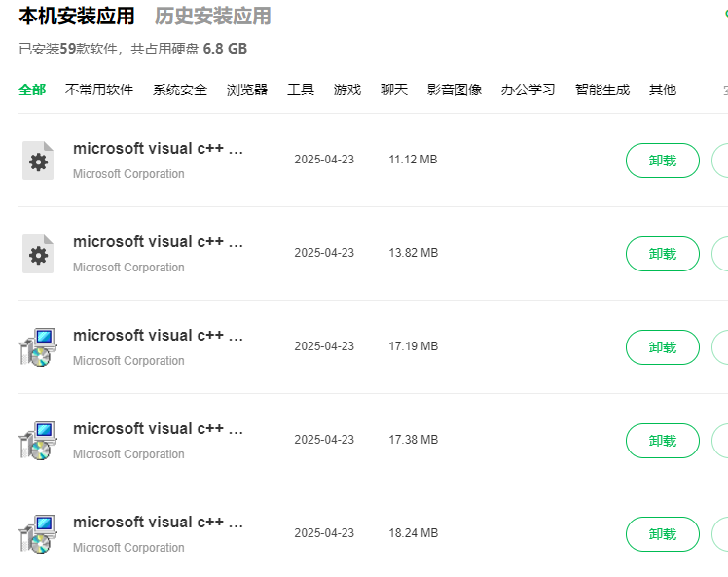Uninstall the 18.24 MB visual c++ app

click(x=663, y=534)
